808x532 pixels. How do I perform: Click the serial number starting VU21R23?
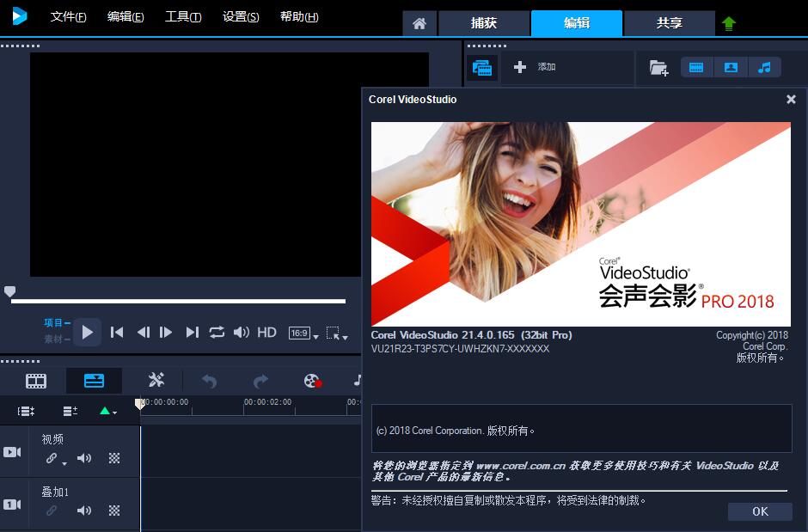coord(460,349)
